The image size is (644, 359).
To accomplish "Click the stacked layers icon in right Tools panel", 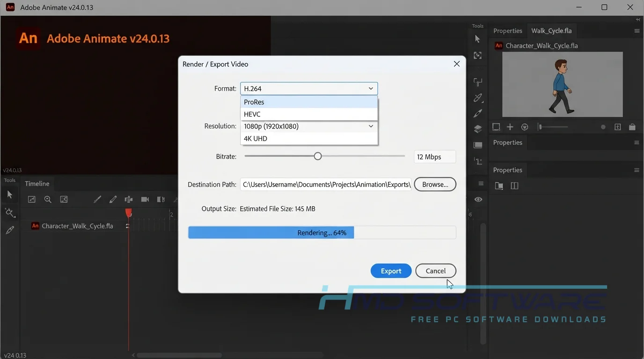I will (478, 129).
